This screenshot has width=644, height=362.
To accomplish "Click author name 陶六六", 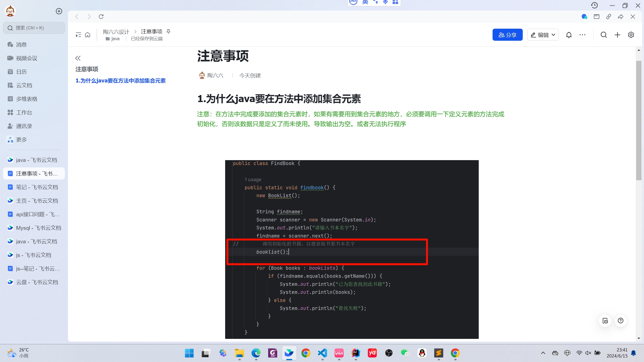I will pos(215,75).
